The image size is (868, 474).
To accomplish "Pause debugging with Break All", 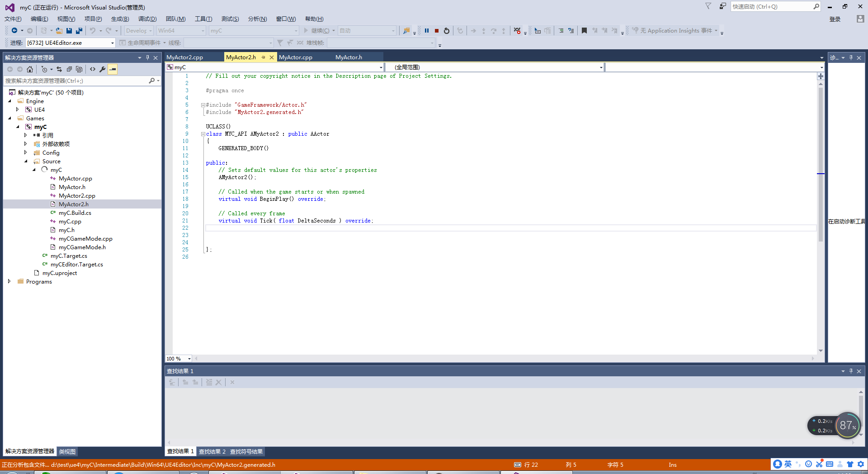I will click(x=427, y=30).
